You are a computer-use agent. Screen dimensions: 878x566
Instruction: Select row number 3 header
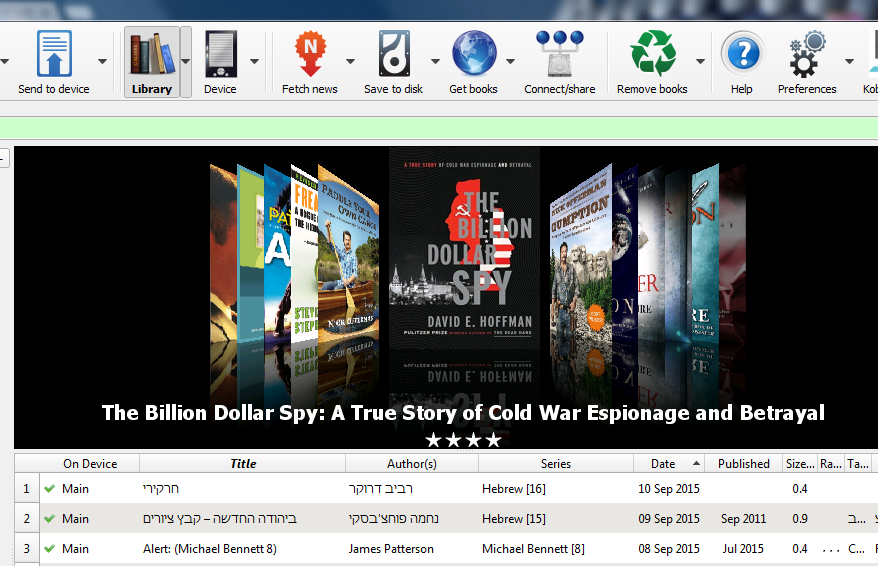(x=26, y=549)
